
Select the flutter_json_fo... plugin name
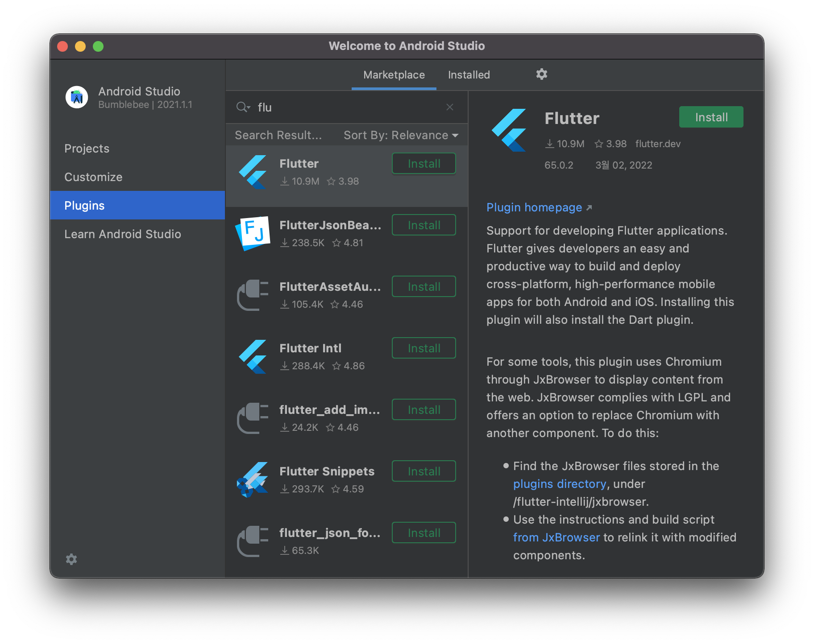(x=330, y=533)
